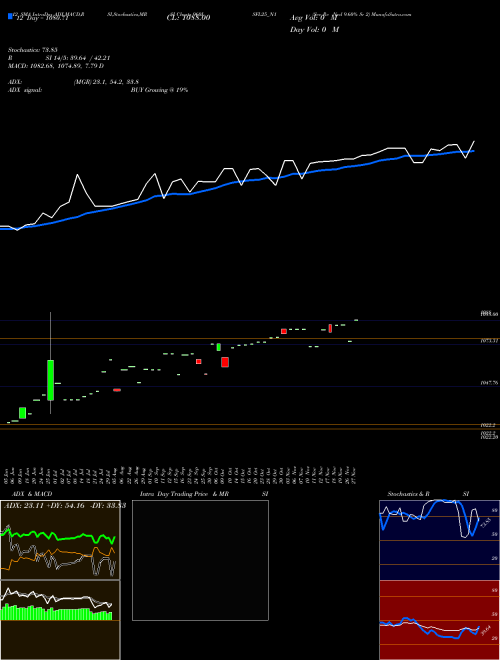Click the rotated 73.83 value in Stochastics panel
Image resolution: width=500 pixels, height=660 pixels.
click(484, 523)
